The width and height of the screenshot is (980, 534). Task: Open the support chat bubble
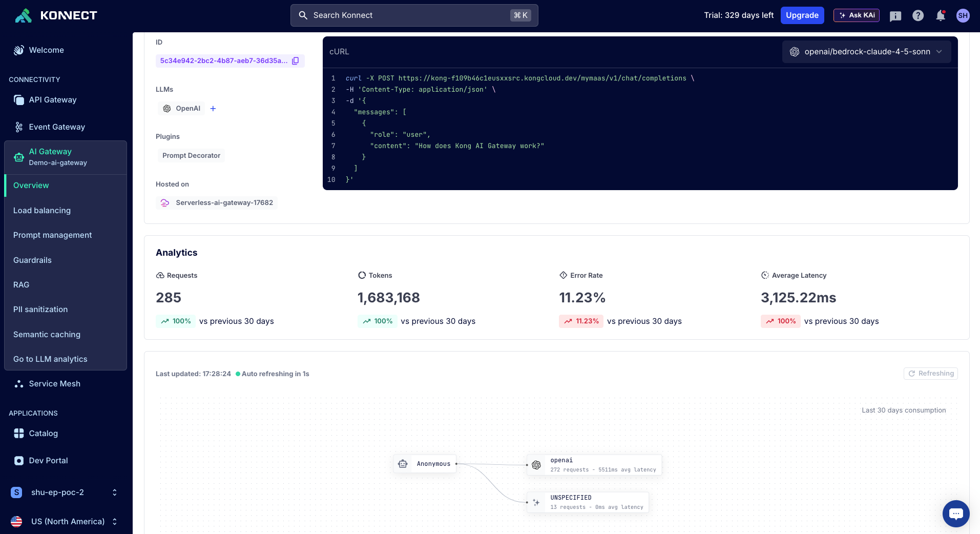(x=955, y=514)
